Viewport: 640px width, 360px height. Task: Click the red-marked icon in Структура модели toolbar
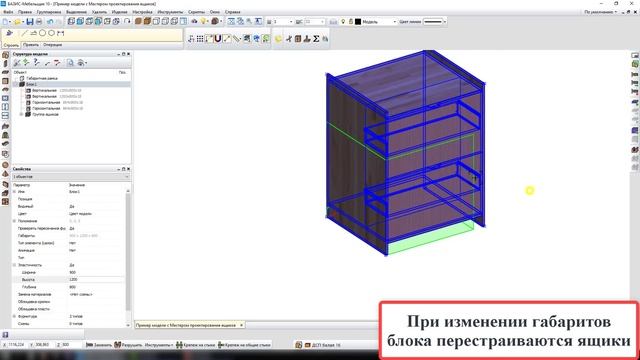click(x=57, y=62)
